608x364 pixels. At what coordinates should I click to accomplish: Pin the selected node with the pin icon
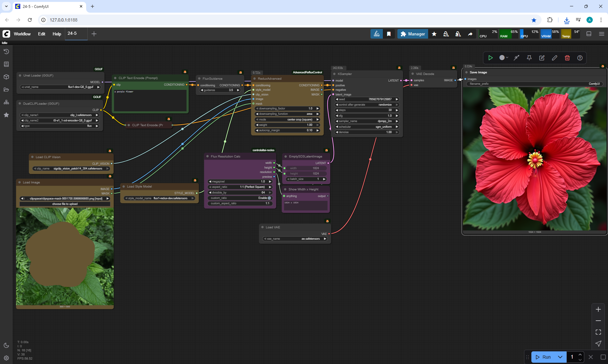coord(529,58)
